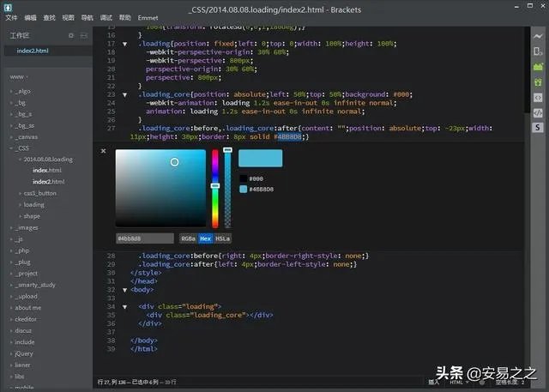Image resolution: width=549 pixels, height=392 pixels.
Task: Open the 文件 (File) menu
Action: tap(11, 17)
